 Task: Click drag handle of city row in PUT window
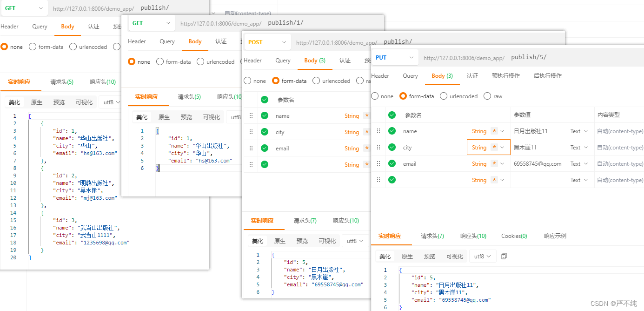coord(378,148)
